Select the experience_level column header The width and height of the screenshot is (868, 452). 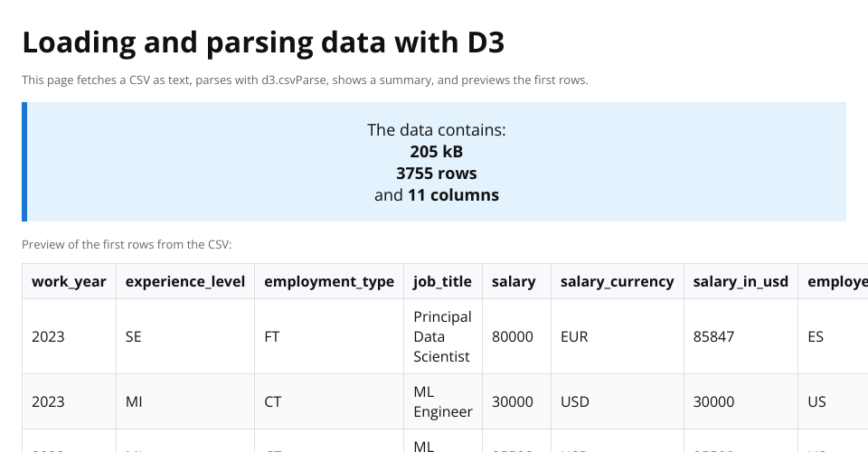coord(185,282)
